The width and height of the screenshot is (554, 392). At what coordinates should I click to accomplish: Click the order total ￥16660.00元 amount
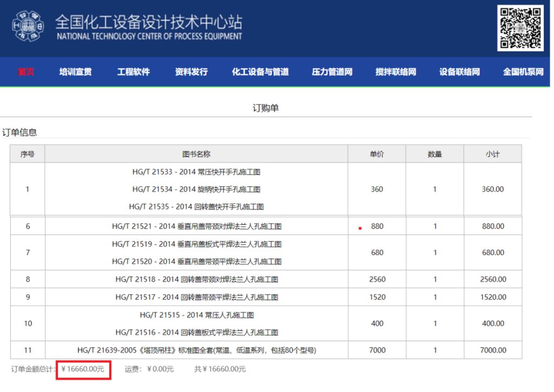coord(83,369)
